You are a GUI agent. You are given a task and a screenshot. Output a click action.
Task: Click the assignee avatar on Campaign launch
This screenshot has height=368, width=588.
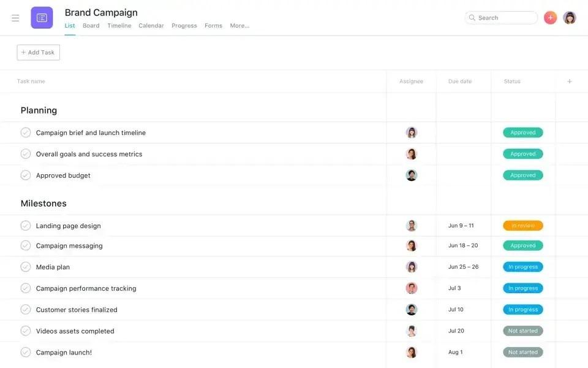[410, 351]
